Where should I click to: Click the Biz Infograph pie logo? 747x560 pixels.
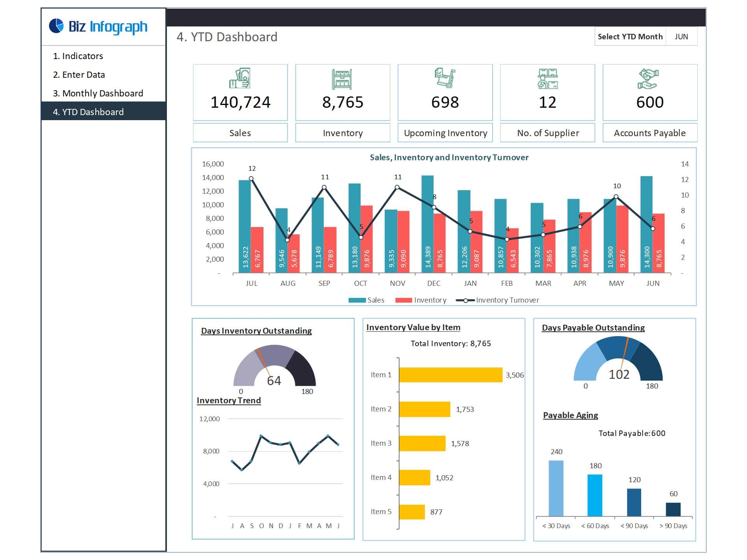pyautogui.click(x=56, y=26)
